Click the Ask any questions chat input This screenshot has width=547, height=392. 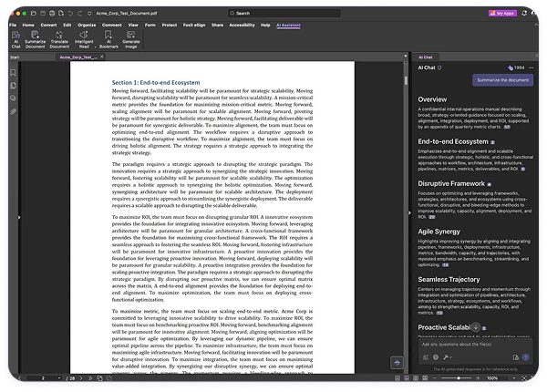point(476,345)
